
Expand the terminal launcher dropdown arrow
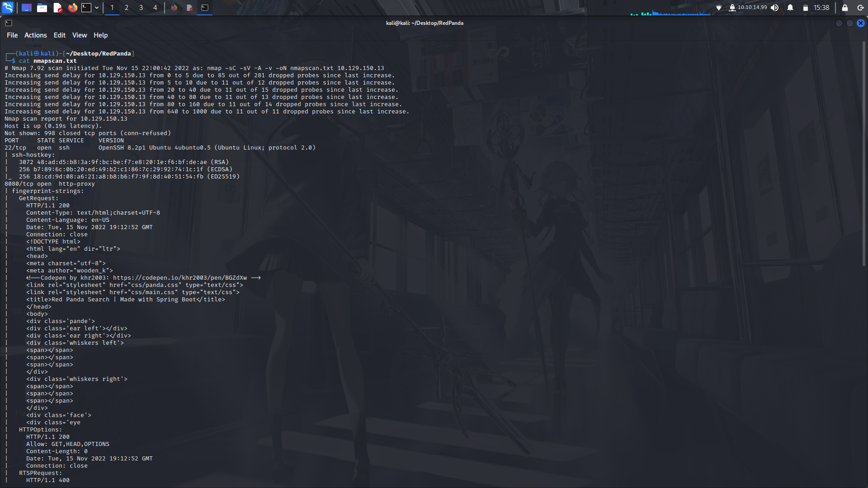click(96, 8)
